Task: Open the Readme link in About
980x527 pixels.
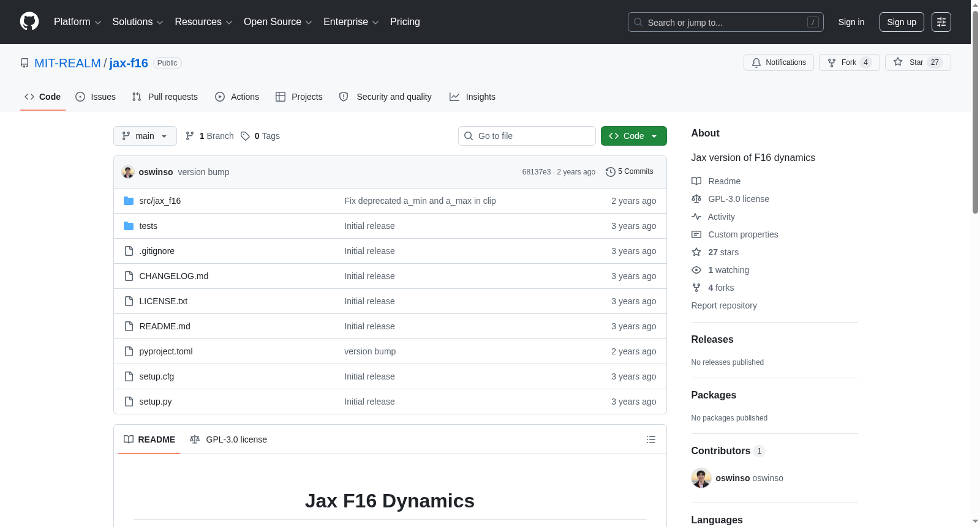Action: (716, 181)
